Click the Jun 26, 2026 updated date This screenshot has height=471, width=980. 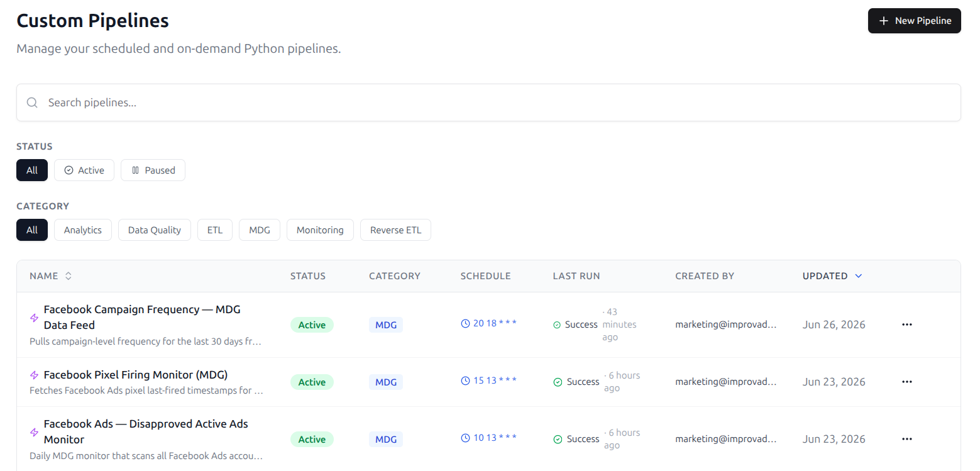pyautogui.click(x=834, y=324)
